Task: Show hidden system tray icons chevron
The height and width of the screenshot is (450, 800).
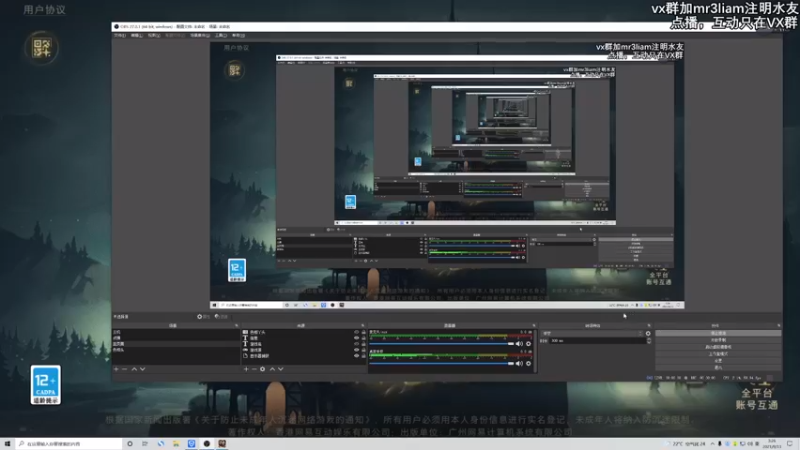Action: (x=712, y=444)
